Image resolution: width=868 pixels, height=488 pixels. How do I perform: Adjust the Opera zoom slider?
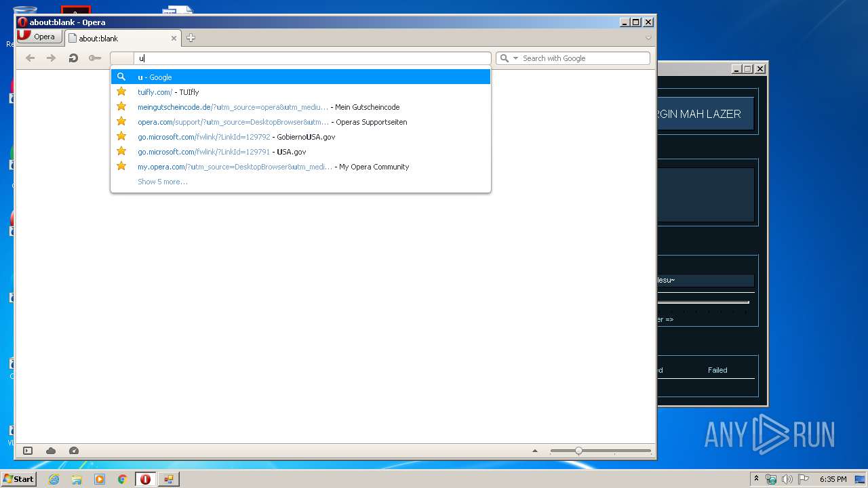[578, 451]
